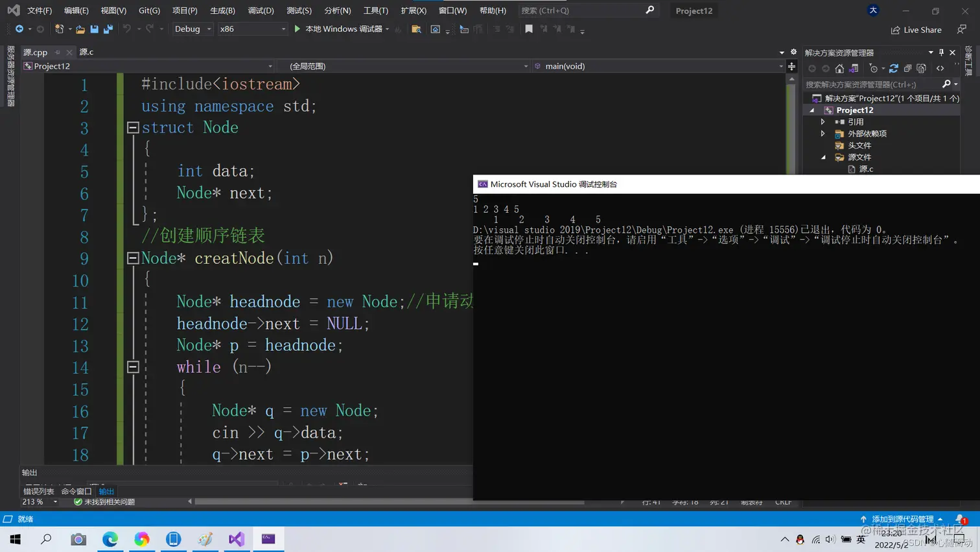Viewport: 980px width, 552px height.
Task: Click the search (Ctrl+Q) box
Action: click(587, 10)
